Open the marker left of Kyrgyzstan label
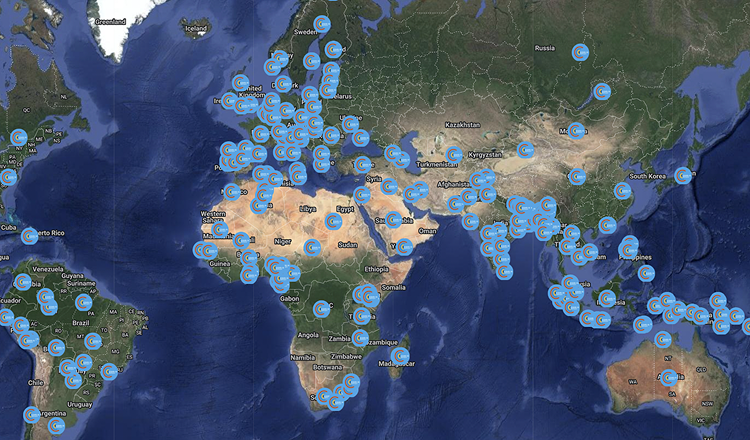750x440 pixels. coord(454,155)
